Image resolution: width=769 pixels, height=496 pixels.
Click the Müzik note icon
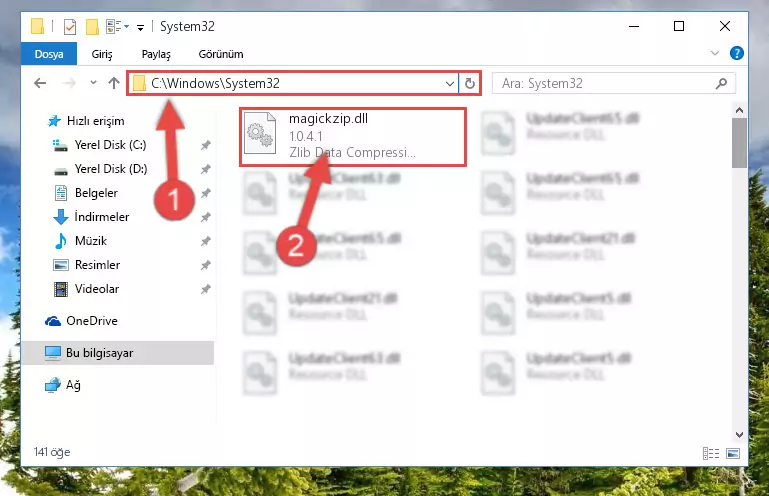(60, 241)
